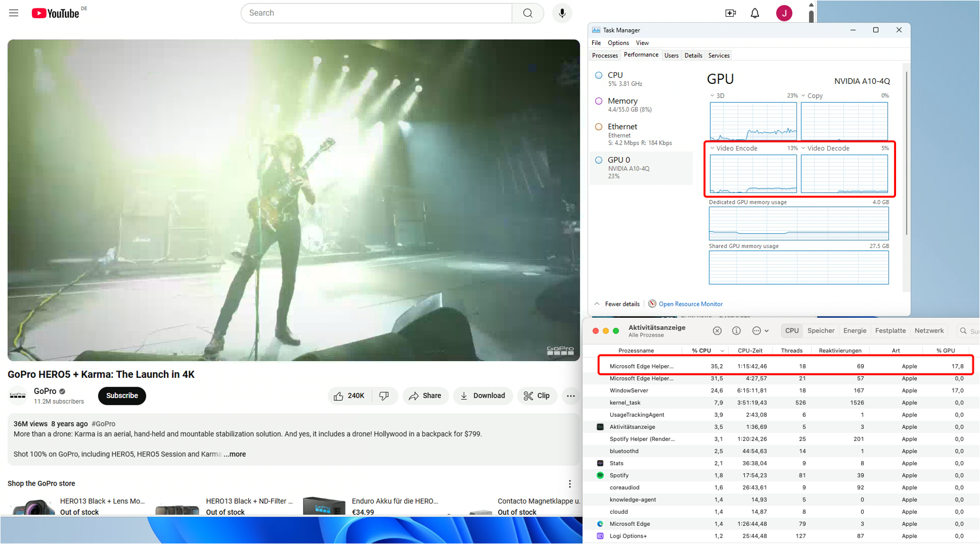Sort by the Threads column header

coord(791,351)
